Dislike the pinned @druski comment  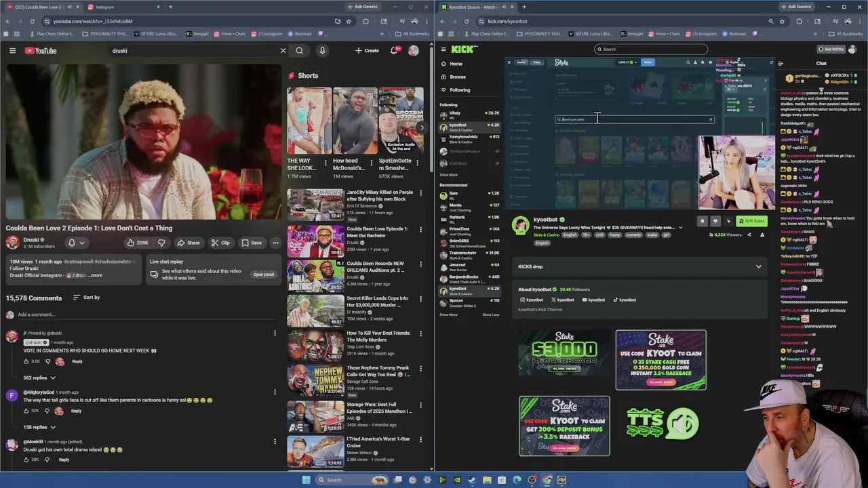pos(47,361)
